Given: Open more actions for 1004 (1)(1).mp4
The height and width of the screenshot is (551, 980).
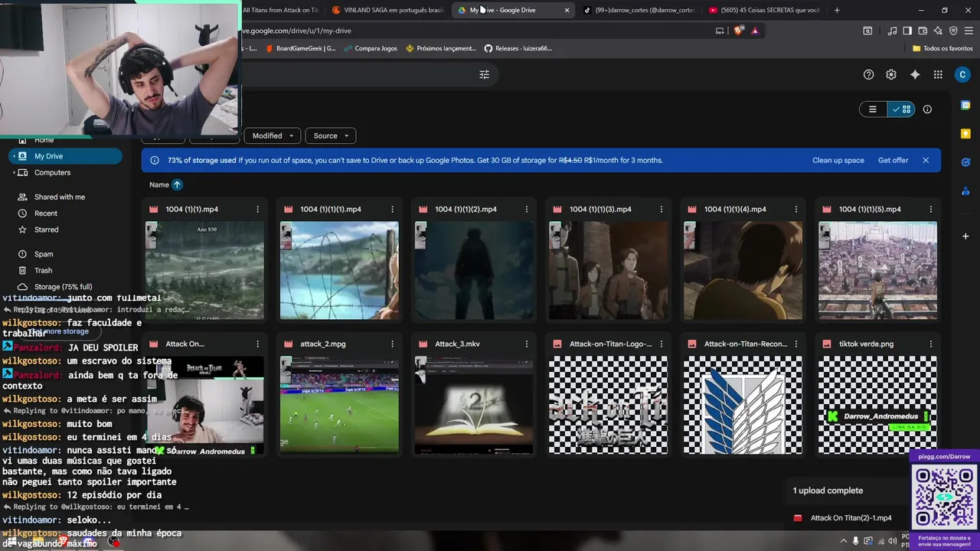Looking at the screenshot, I should click(257, 209).
